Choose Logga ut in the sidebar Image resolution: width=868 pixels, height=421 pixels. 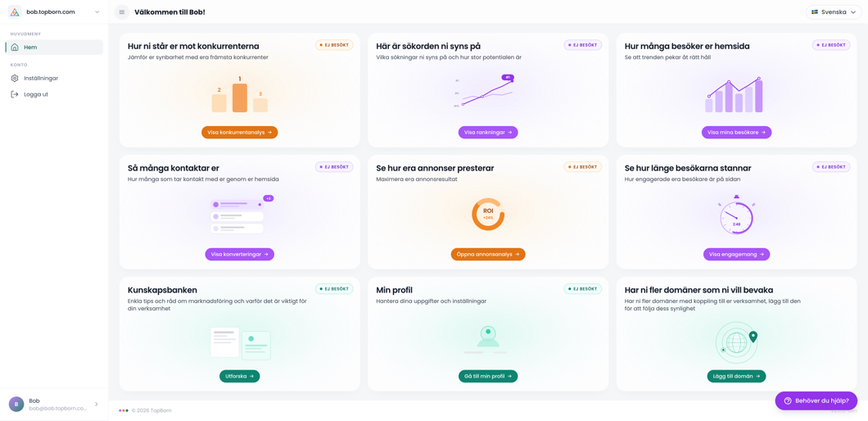click(54, 94)
